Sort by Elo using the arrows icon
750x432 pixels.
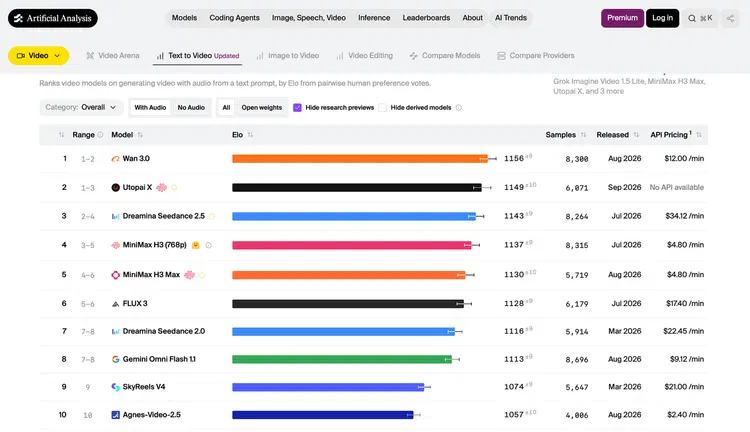tap(250, 135)
